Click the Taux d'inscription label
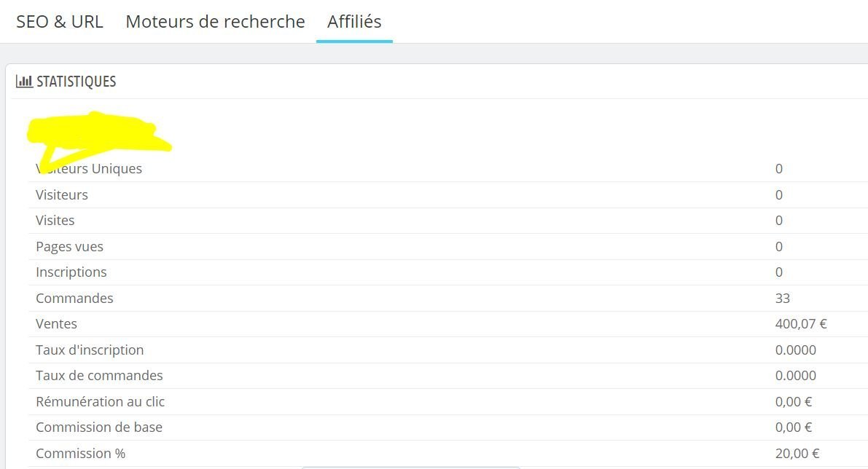The height and width of the screenshot is (469, 868). tap(90, 350)
